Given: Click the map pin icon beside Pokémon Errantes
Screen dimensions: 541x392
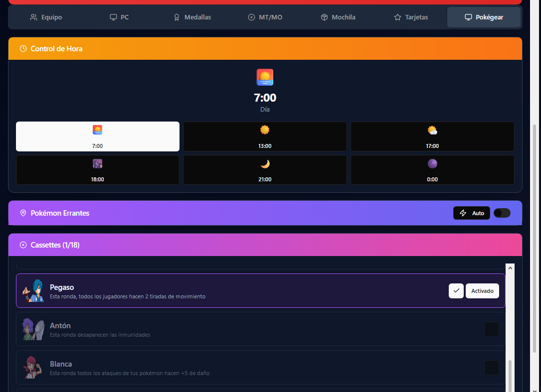Looking at the screenshot, I should pos(23,213).
